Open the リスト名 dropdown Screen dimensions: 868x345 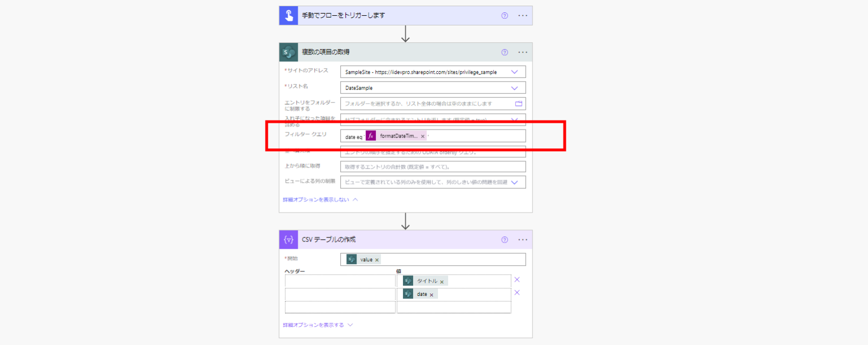click(x=515, y=88)
